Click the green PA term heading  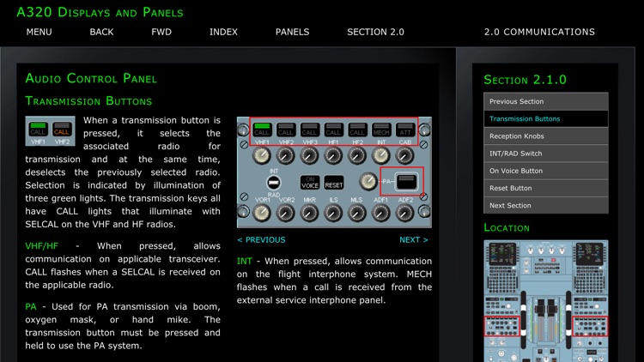point(31,306)
